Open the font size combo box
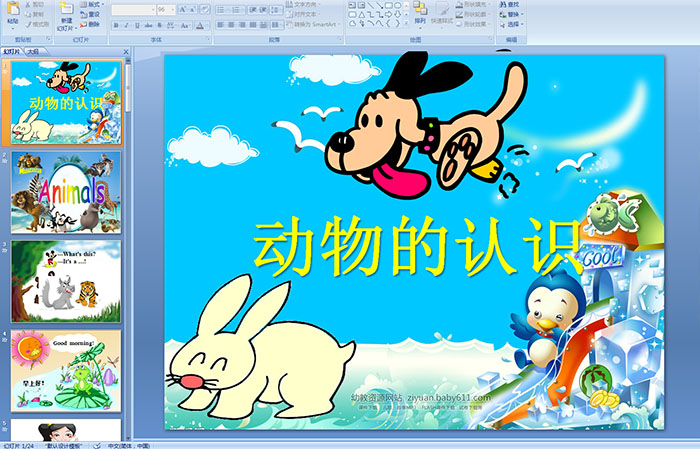 166,10
